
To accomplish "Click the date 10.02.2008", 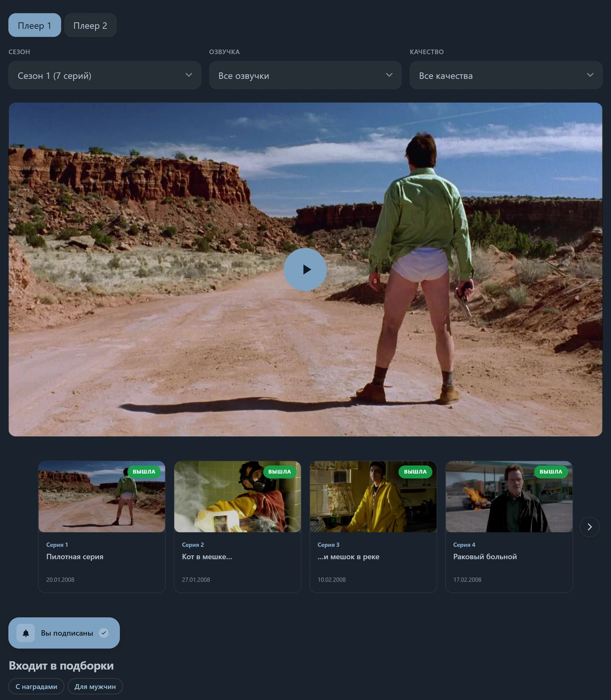I will click(x=331, y=579).
